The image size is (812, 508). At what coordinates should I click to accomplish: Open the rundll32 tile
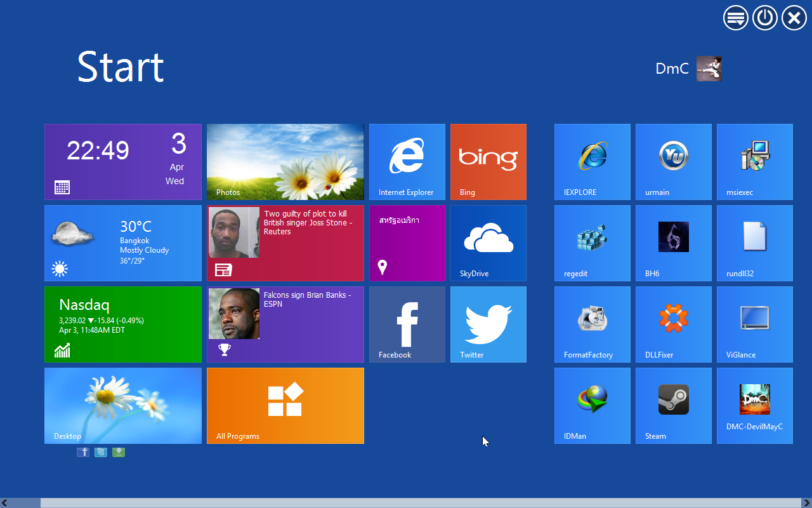pos(755,243)
